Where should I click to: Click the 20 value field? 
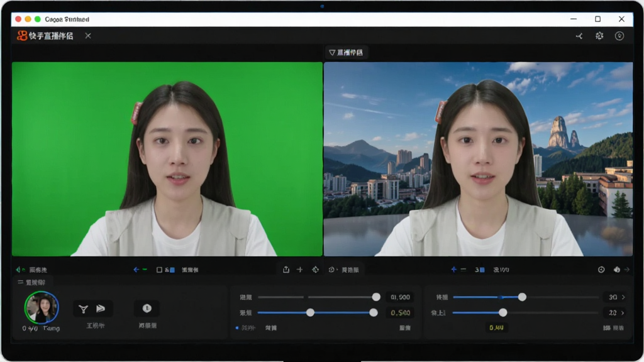(613, 313)
